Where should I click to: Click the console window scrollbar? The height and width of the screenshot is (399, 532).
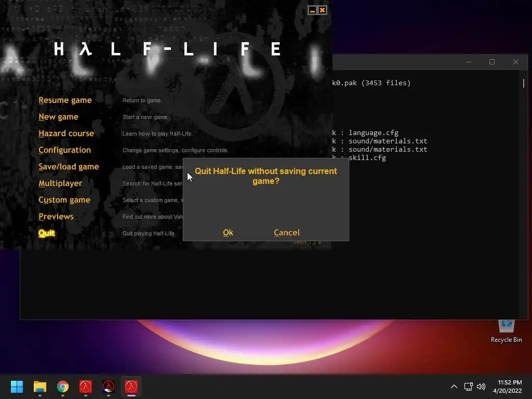524,83
